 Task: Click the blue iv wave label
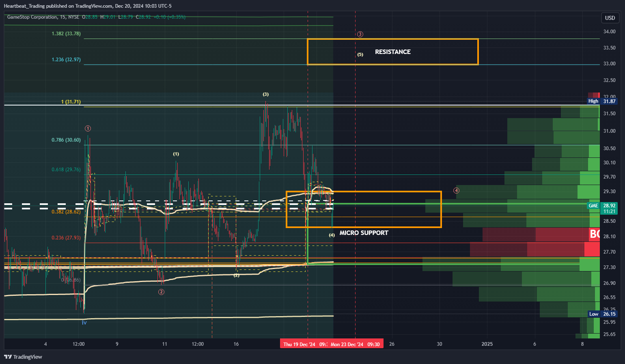pos(84,323)
